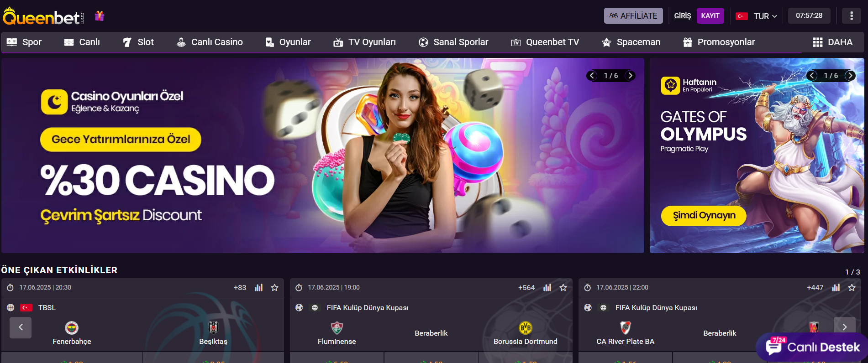Click the Borussia Dortmund crest

[x=526, y=327]
